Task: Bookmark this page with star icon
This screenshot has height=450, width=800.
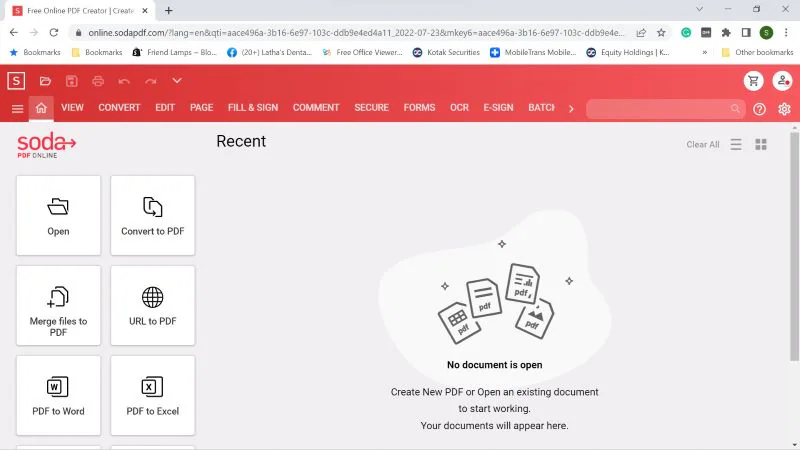Action: click(x=661, y=33)
